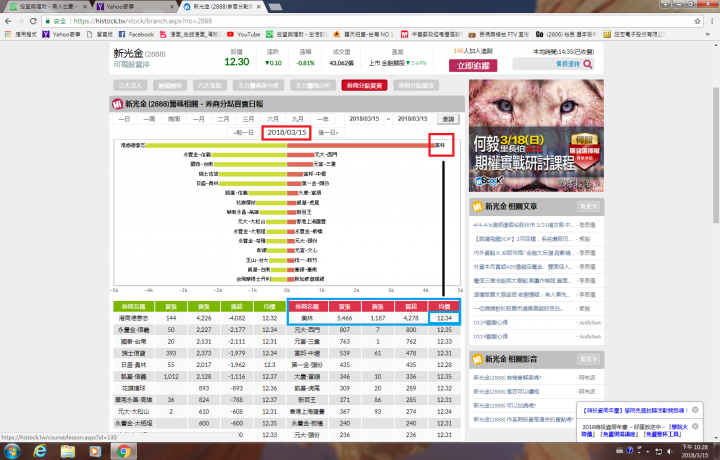Show hidden bookmarks with the overflow chevron
Image resolution: width=720 pixels, height=460 pixels.
pos(708,34)
